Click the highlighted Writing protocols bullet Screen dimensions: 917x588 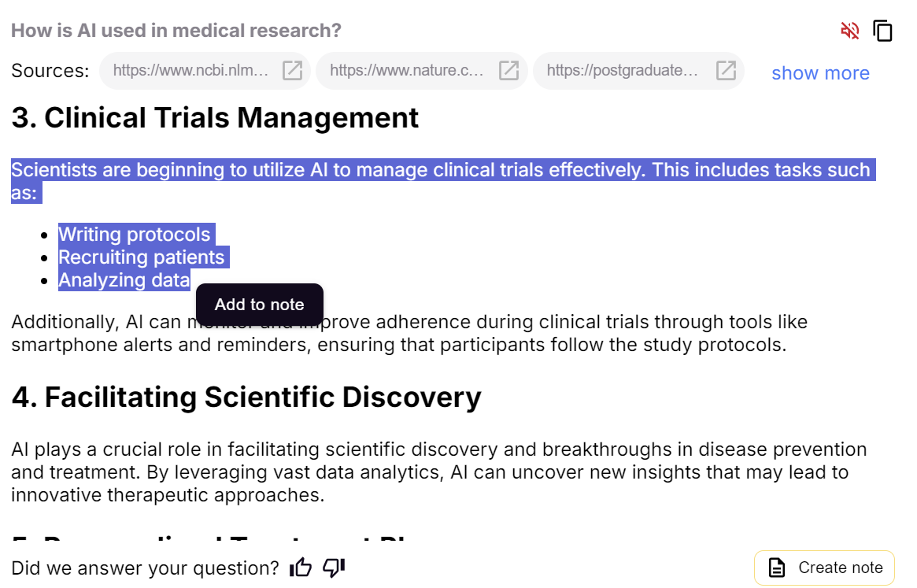coord(135,234)
